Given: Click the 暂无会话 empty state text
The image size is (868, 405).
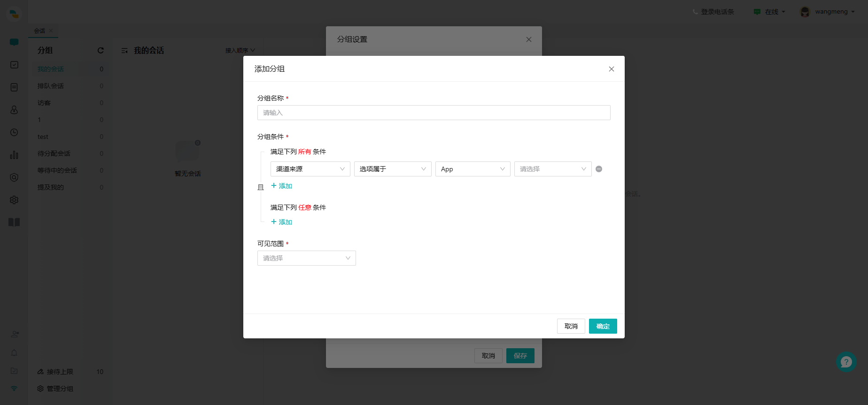Looking at the screenshot, I should tap(188, 174).
